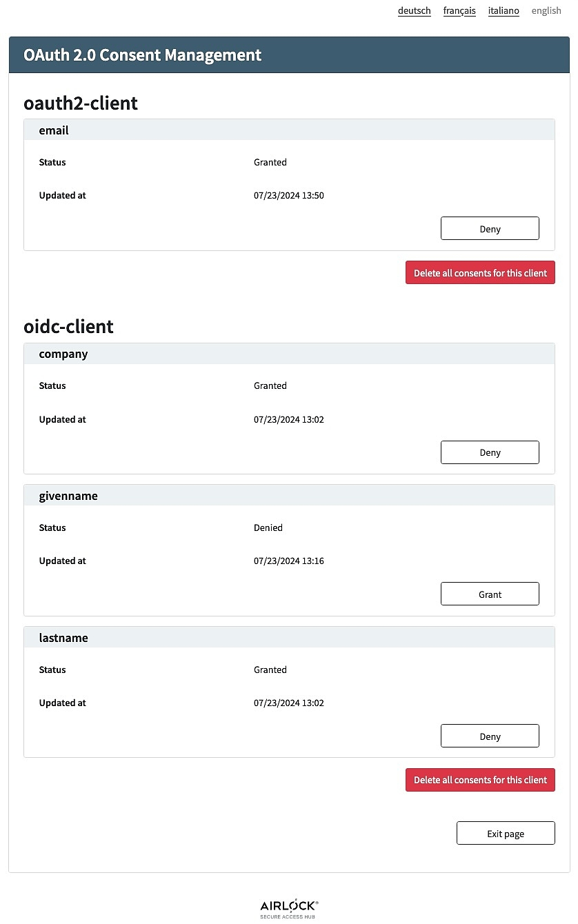The image size is (578, 924).
Task: Switch language to deutsch
Action: pos(414,10)
